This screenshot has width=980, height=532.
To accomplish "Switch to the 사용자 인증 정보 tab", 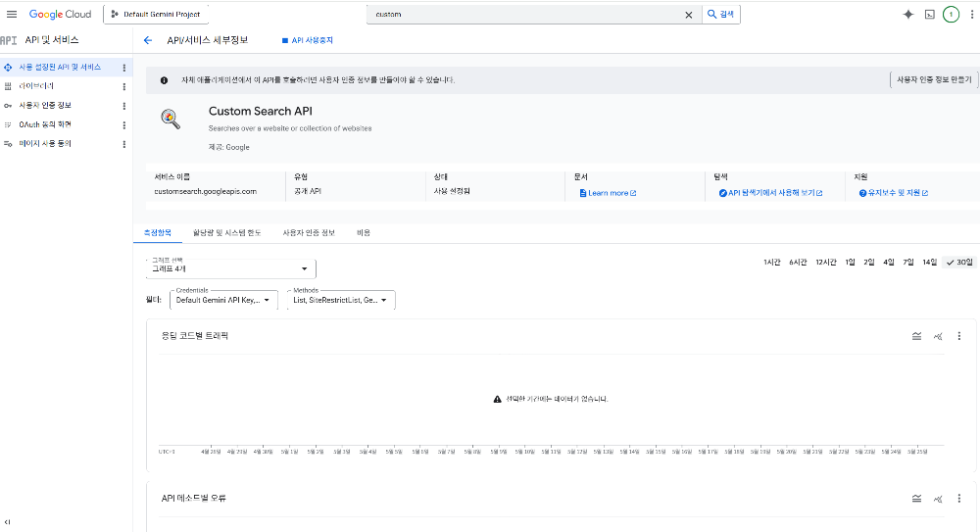I will (x=309, y=232).
